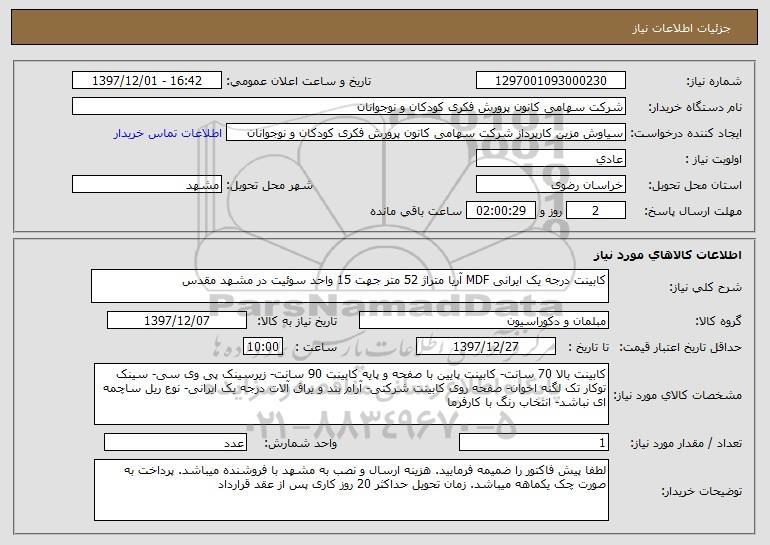Viewport: 770px width, 545px height.
Task: Click the label تاریخ نیاز به کالا
Action: [x=297, y=321]
